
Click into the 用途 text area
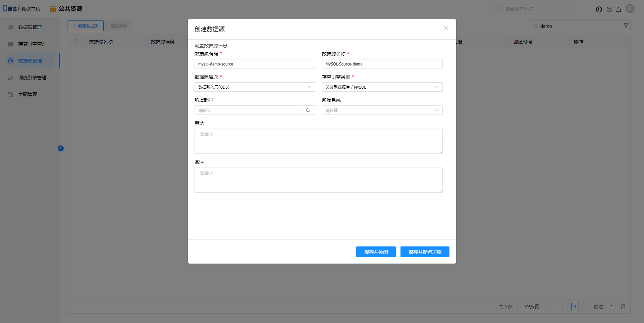coord(318,141)
